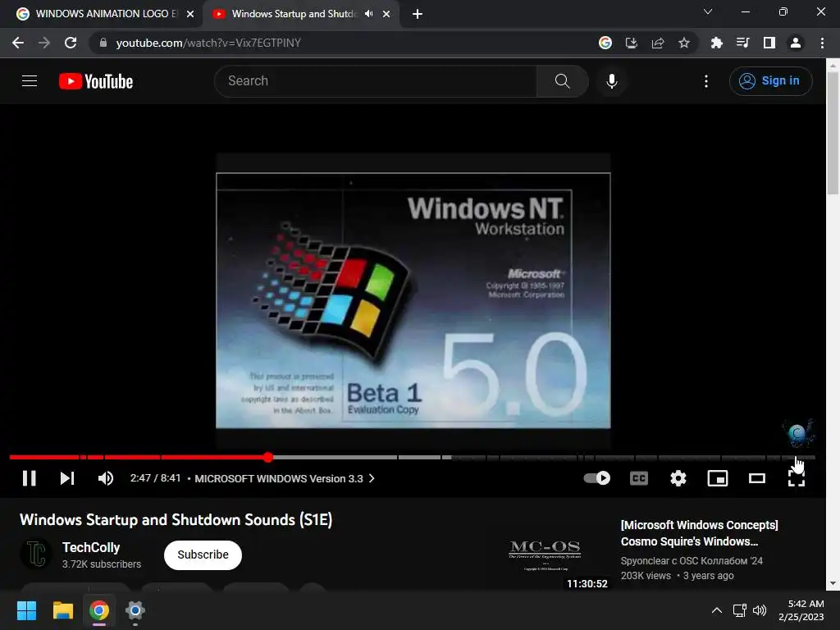Screen dimensions: 840x630
Task: Open Settings gear app in taskbar
Action: click(135, 610)
